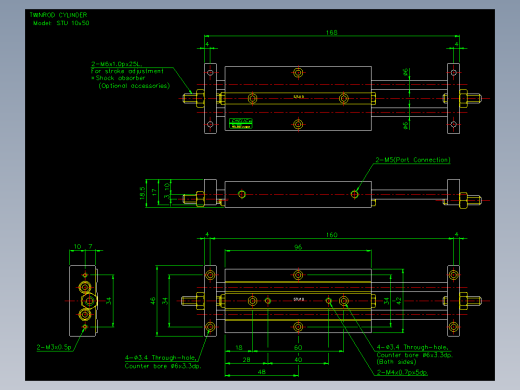Click the 60 dimension value
Viewport: 520px width, 390px height.
point(298,348)
